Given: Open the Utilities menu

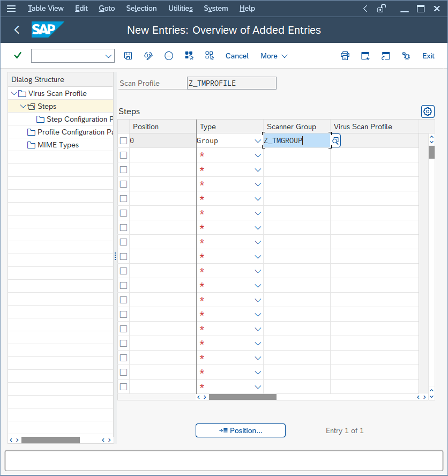Looking at the screenshot, I should [x=180, y=8].
